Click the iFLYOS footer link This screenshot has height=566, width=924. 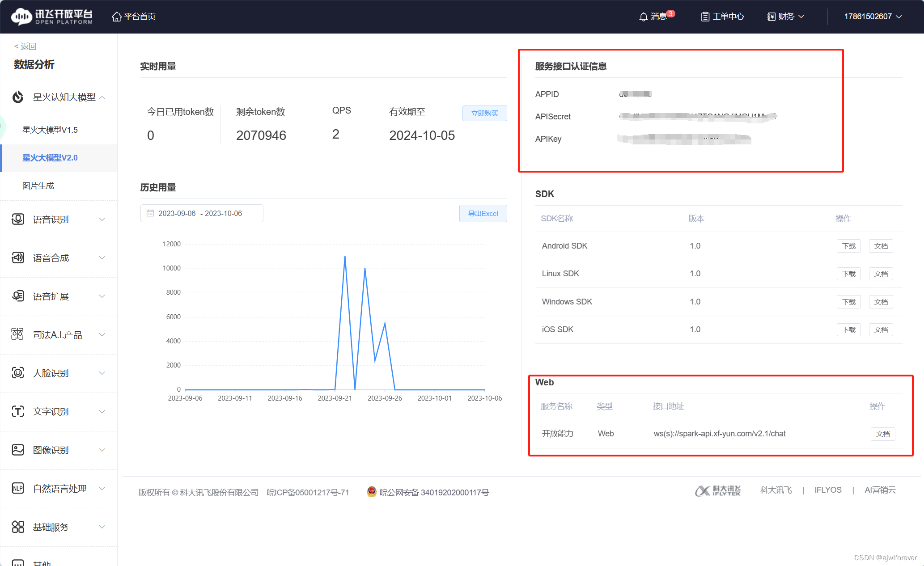click(828, 490)
